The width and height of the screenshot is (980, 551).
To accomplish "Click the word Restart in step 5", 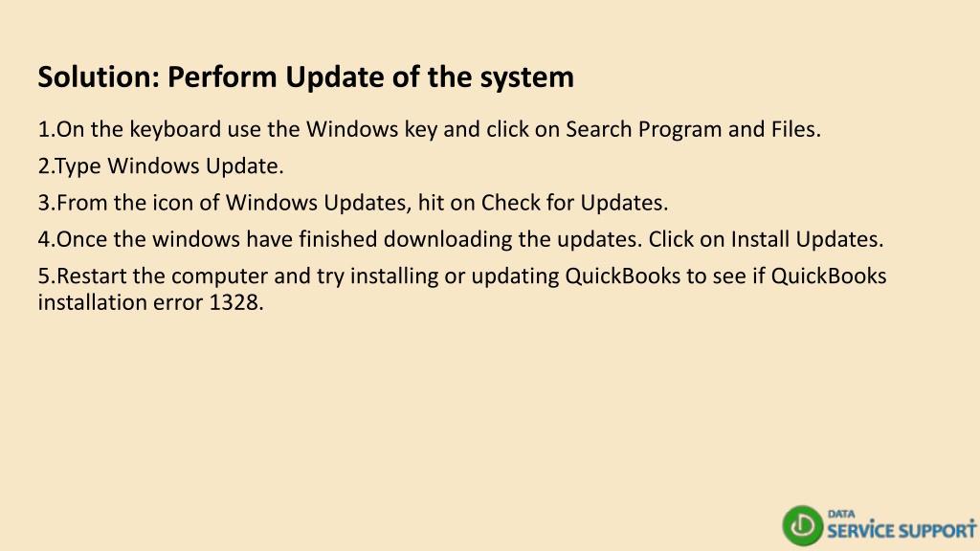I will [x=92, y=276].
